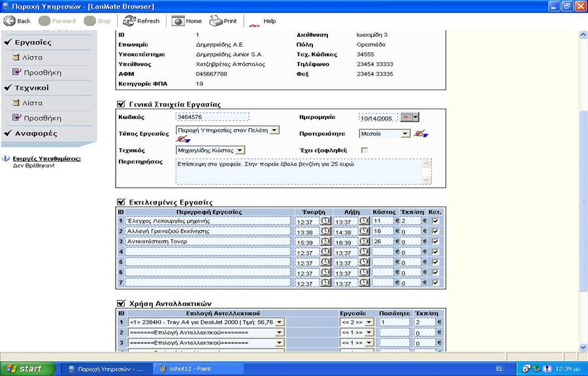Open the Τεχνικός dropdown showing Μηχαηλίδης Κώστας

coord(210,150)
